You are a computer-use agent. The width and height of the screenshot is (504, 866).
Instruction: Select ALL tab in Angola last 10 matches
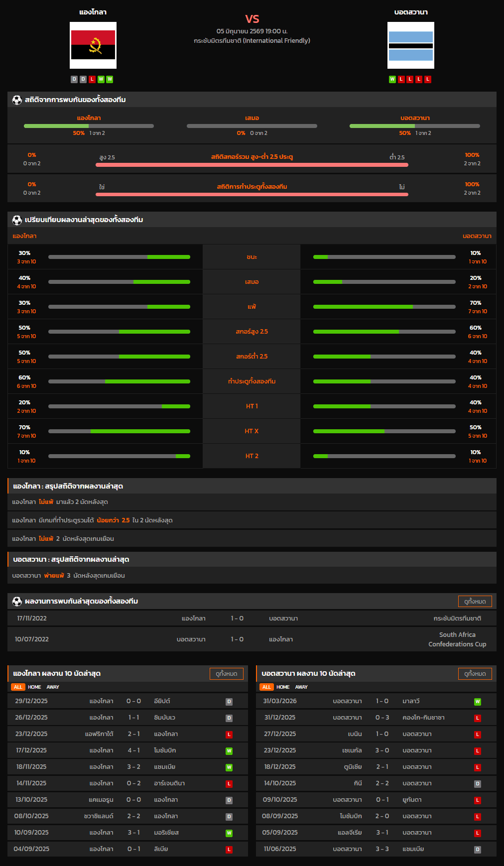18,687
